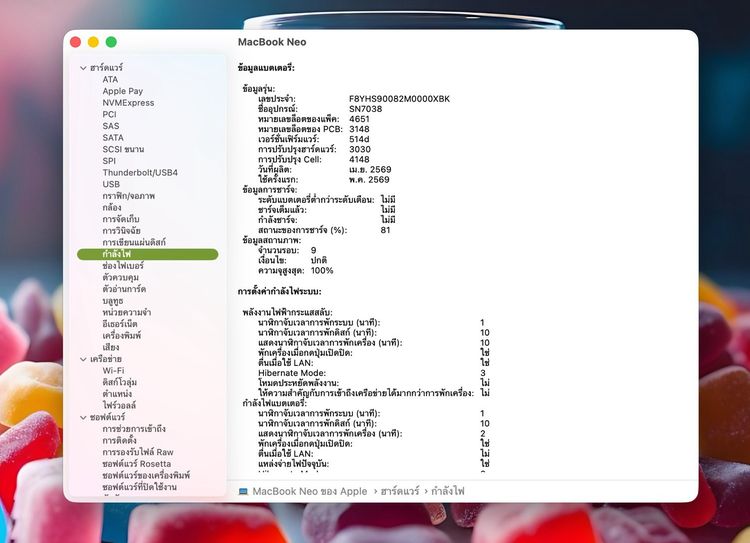Click ฮาร์ดแวร์ in the path bar

coord(400,491)
